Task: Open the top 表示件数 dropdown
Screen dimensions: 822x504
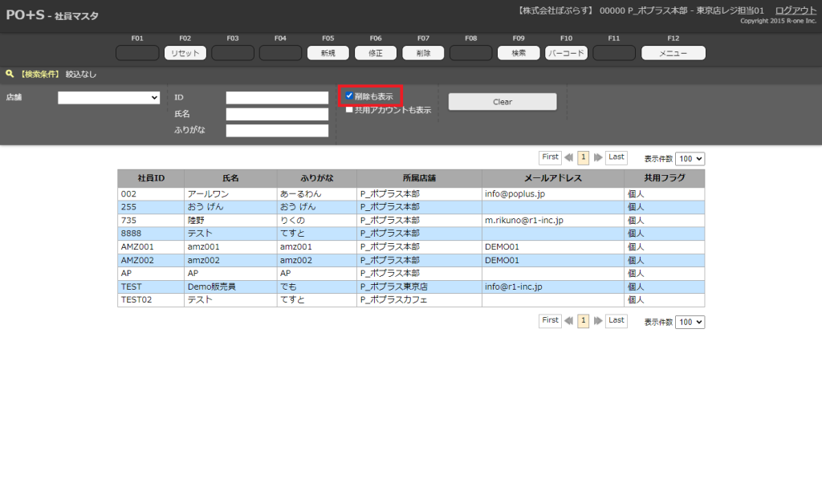Action: point(690,159)
